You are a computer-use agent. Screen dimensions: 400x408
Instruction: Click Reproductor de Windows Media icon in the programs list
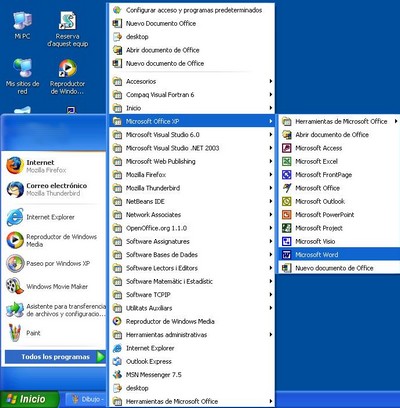(x=117, y=321)
